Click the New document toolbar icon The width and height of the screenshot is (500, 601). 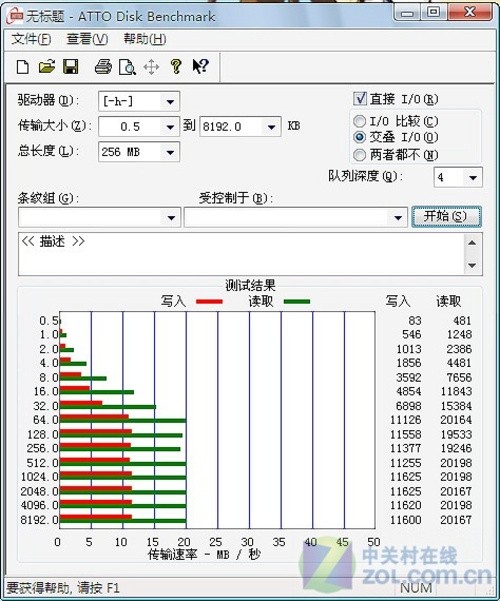point(23,67)
